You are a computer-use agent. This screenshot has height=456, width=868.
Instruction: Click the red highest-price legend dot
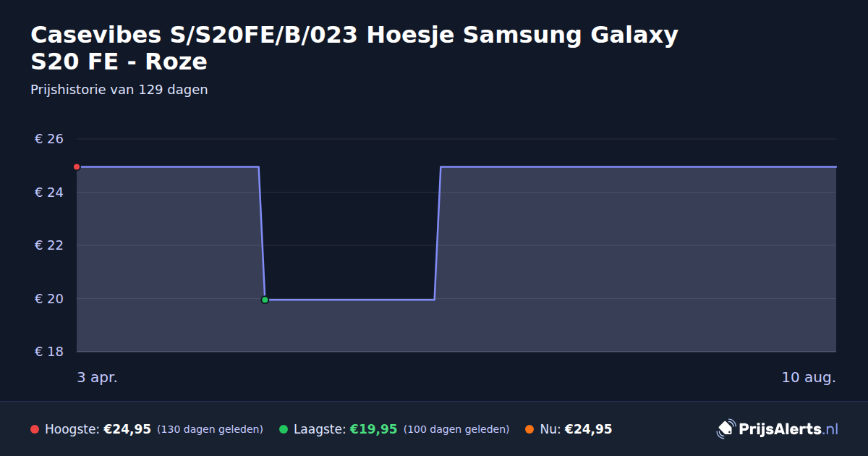pyautogui.click(x=35, y=429)
